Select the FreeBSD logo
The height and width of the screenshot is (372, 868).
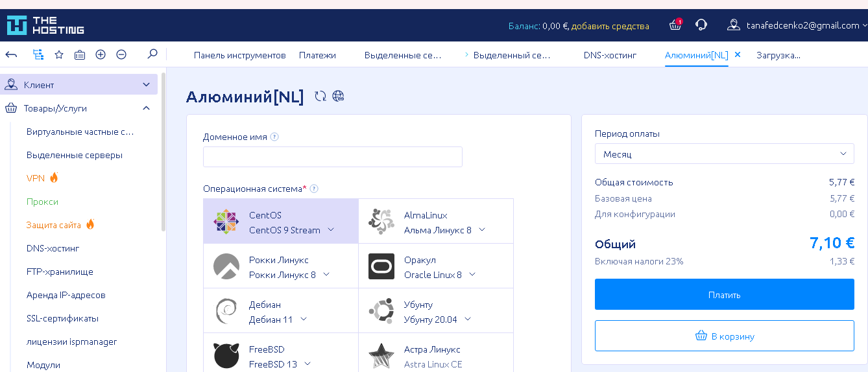point(226,356)
